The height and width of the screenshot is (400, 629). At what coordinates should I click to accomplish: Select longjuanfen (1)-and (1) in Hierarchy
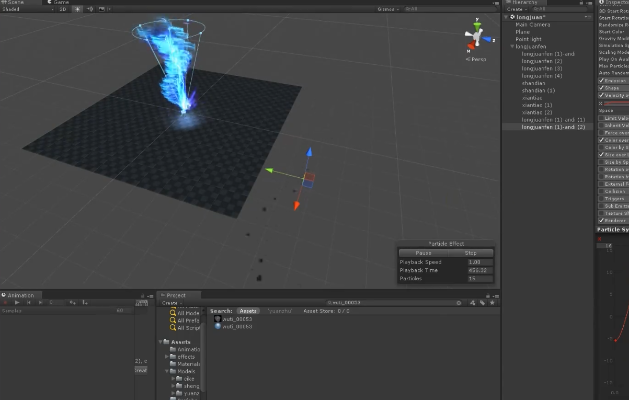coord(553,120)
